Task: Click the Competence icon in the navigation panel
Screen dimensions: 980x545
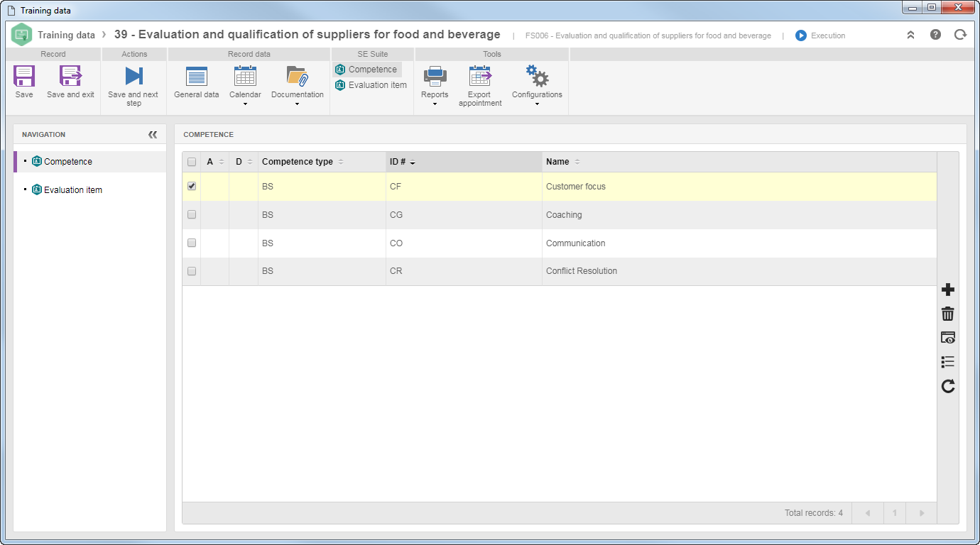Action: [x=37, y=161]
